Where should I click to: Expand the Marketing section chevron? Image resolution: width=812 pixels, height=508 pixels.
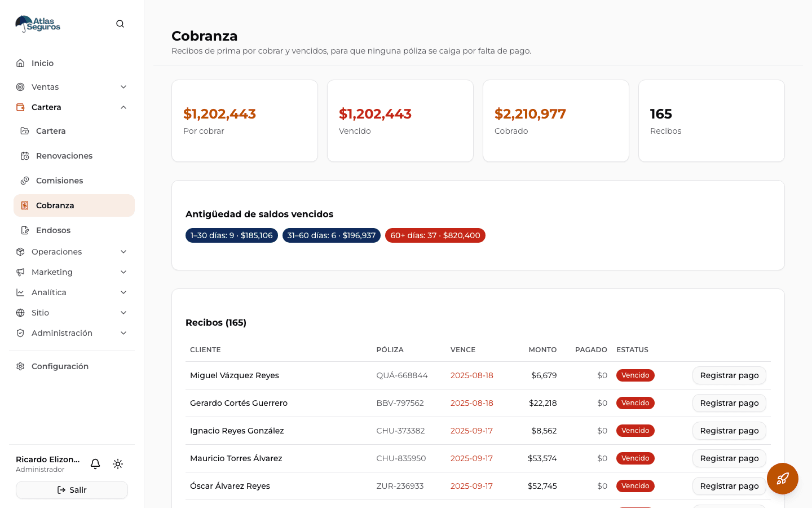click(123, 272)
